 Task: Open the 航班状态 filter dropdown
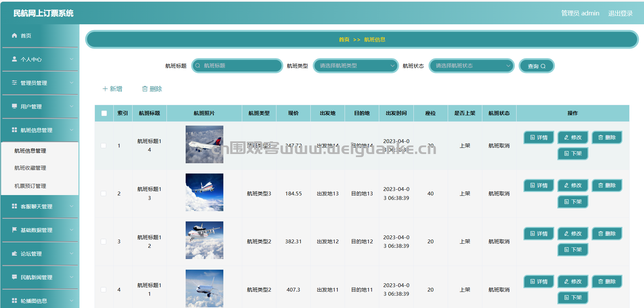click(x=471, y=66)
